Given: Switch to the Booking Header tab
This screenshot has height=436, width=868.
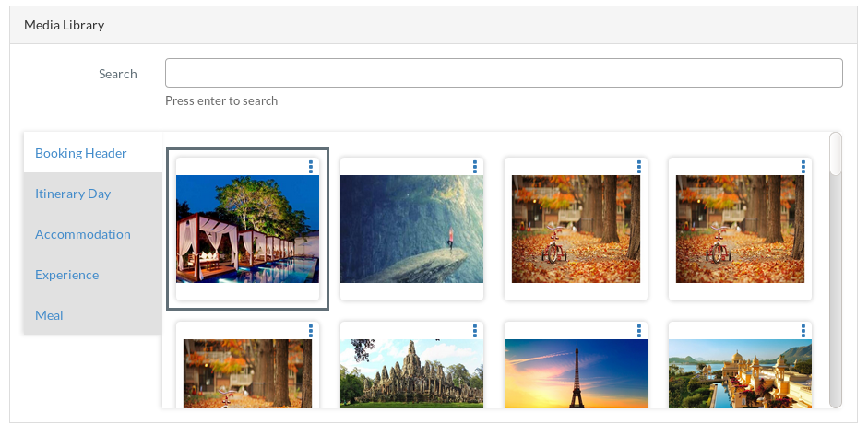Looking at the screenshot, I should (x=93, y=153).
